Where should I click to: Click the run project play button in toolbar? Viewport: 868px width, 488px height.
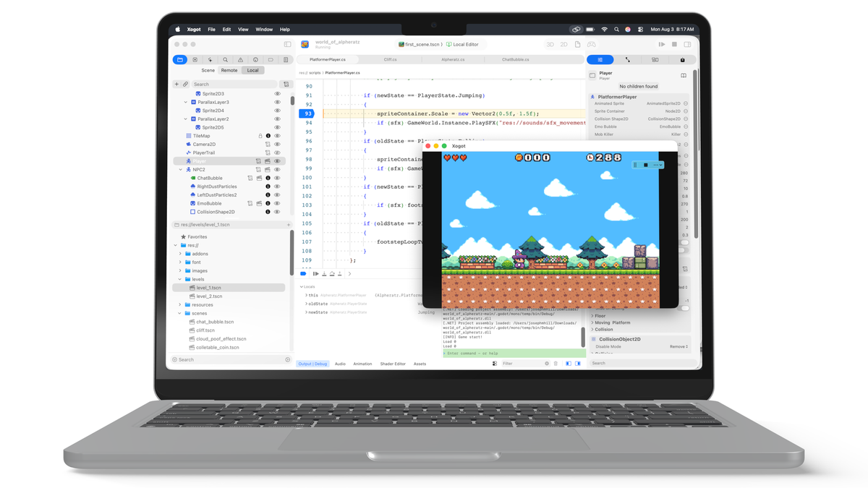click(x=662, y=45)
